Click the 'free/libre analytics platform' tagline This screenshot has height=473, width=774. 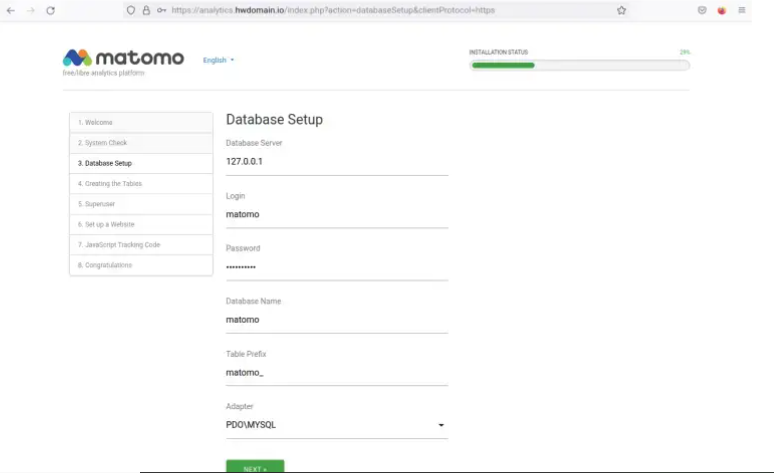pos(103,73)
